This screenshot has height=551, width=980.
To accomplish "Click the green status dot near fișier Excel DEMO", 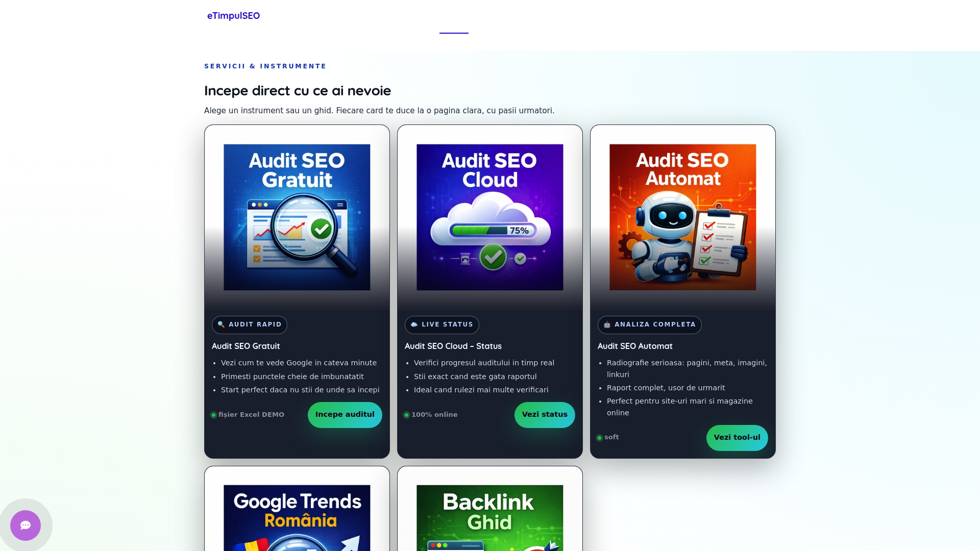I will point(213,415).
